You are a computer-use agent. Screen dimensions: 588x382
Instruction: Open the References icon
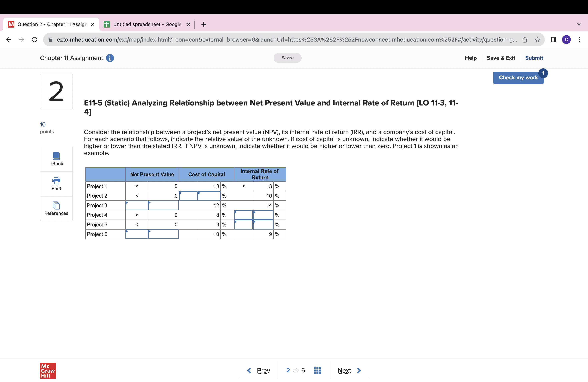tap(56, 209)
